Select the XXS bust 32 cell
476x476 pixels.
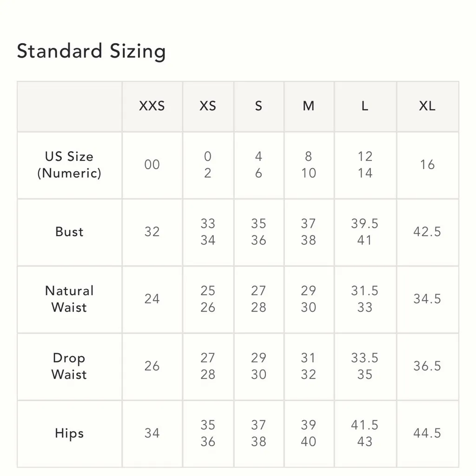tap(152, 231)
